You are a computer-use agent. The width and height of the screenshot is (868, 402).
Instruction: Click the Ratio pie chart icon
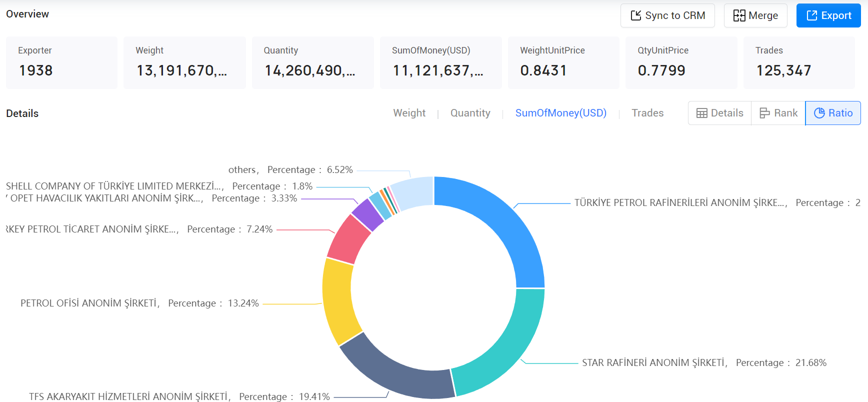819,113
